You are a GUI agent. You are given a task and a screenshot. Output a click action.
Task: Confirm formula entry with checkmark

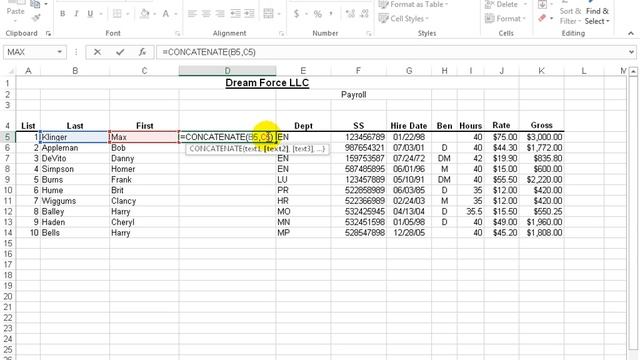pyautogui.click(x=120, y=52)
